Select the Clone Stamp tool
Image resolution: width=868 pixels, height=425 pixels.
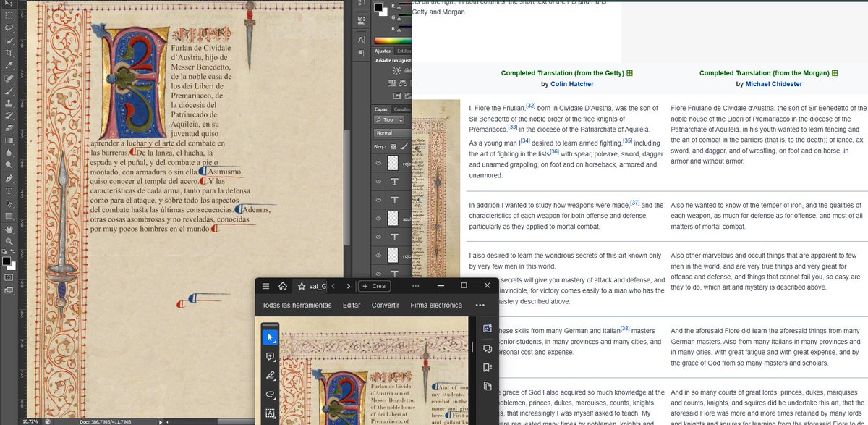(x=9, y=103)
